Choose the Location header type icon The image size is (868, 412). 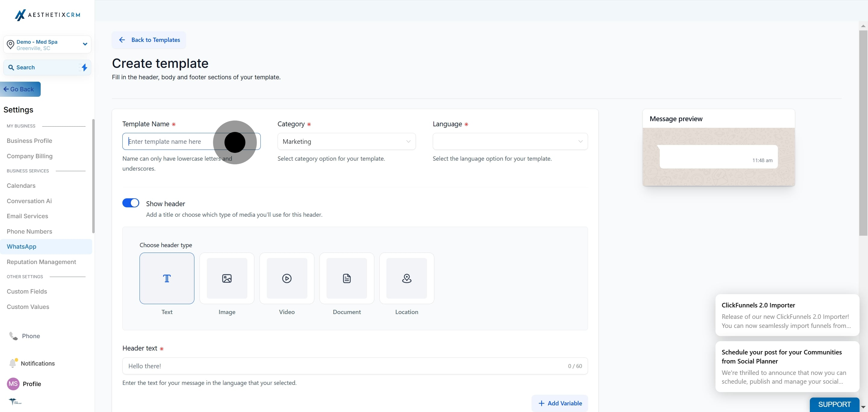[407, 278]
